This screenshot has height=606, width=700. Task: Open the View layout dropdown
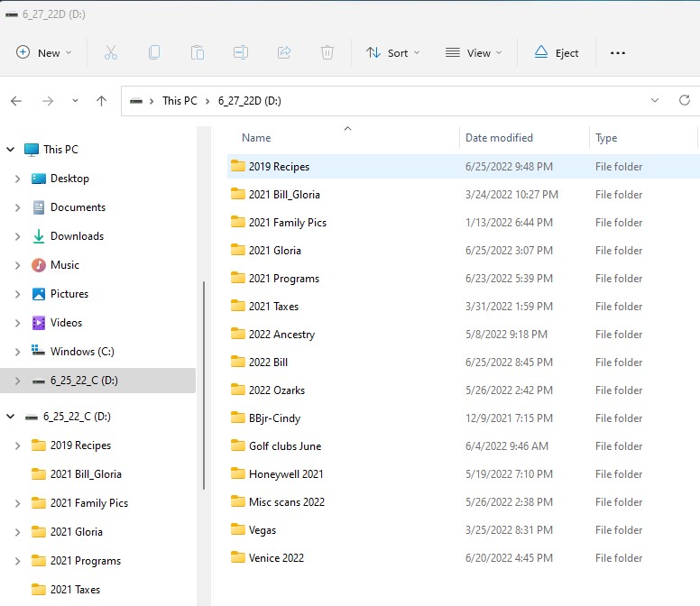tap(474, 52)
